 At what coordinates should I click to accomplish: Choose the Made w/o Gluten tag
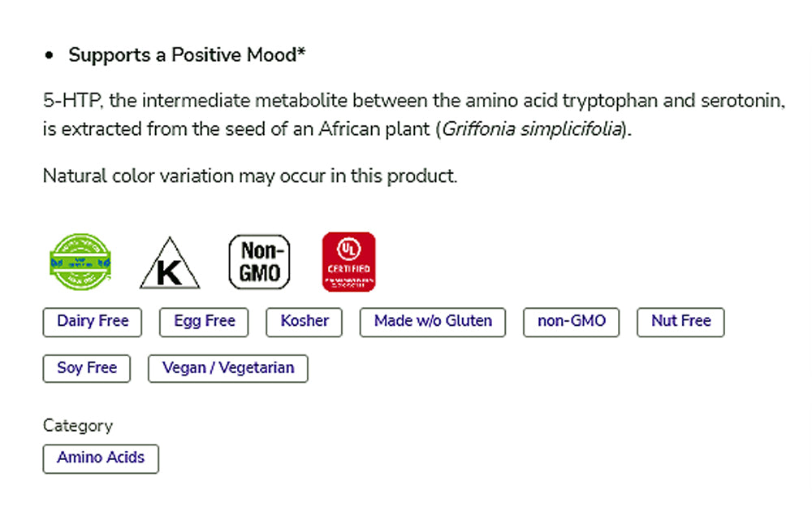pos(433,322)
